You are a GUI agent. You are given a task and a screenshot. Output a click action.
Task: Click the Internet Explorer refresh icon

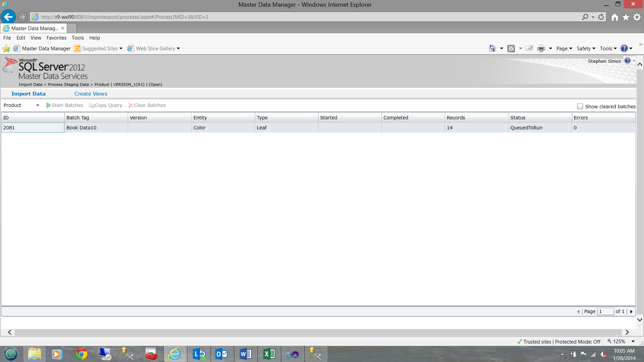[601, 17]
